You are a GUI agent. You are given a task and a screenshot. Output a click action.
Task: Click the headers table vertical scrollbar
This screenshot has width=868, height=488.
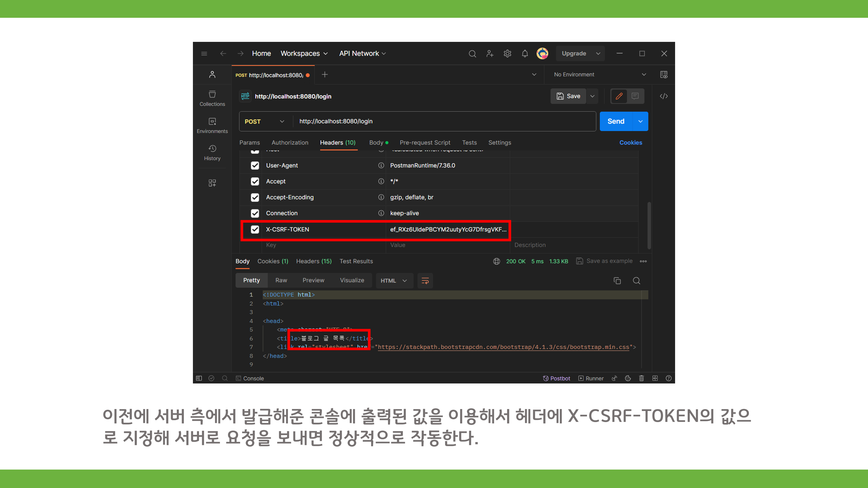[649, 226]
